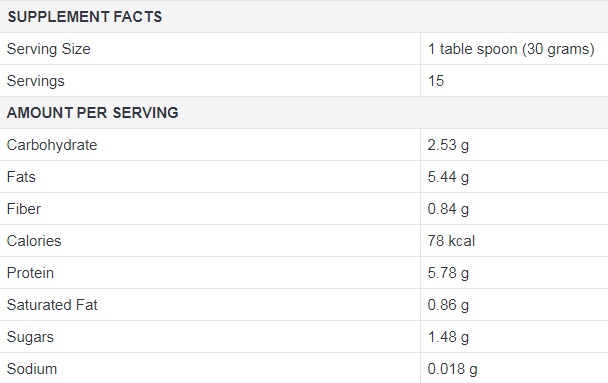608x383 pixels.
Task: Select the Carbohydrate label
Action: click(x=52, y=145)
